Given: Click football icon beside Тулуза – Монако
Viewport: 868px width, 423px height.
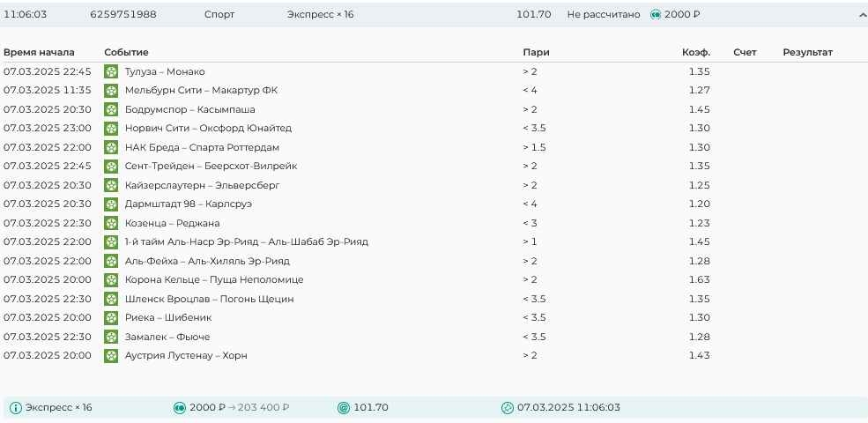Looking at the screenshot, I should (x=111, y=71).
